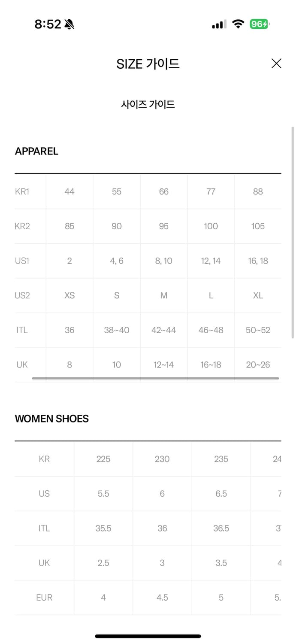Select the XL size cell
296x644 pixels.
coord(258,295)
